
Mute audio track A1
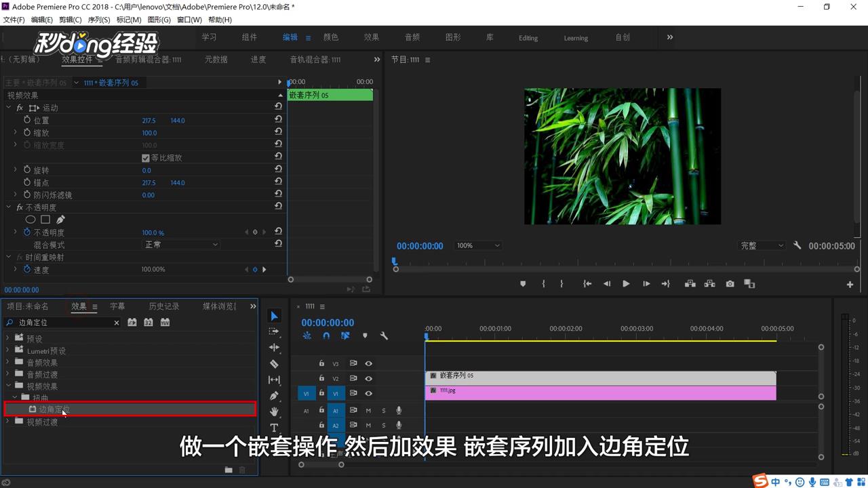point(368,410)
